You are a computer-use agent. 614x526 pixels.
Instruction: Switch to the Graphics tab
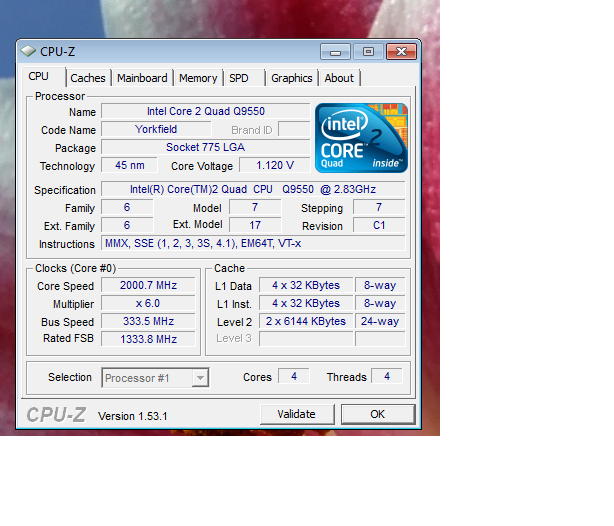pyautogui.click(x=292, y=78)
